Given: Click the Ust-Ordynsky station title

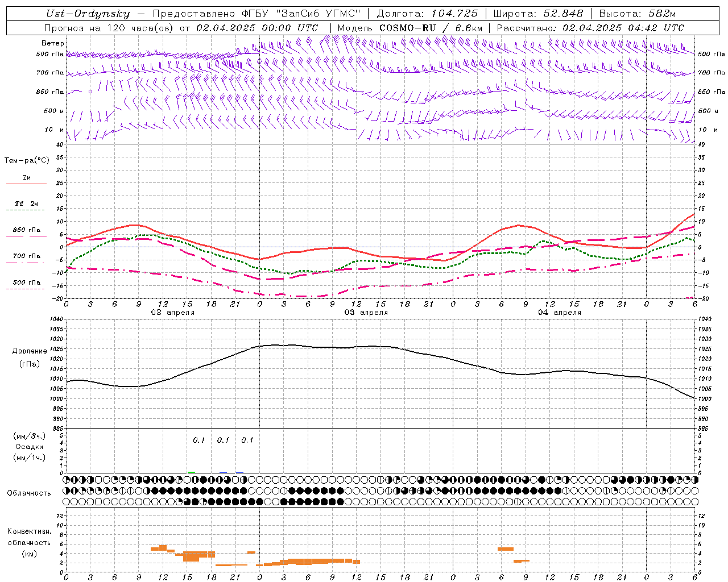Looking at the screenshot, I should pyautogui.click(x=87, y=14).
